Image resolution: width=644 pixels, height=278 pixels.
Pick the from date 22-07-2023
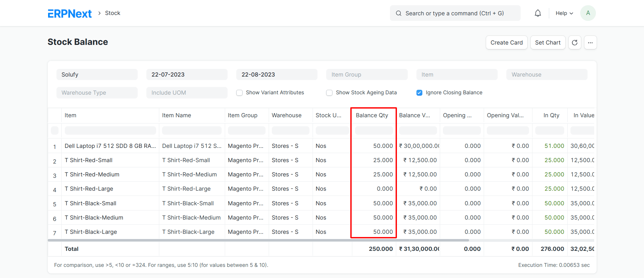(x=187, y=74)
